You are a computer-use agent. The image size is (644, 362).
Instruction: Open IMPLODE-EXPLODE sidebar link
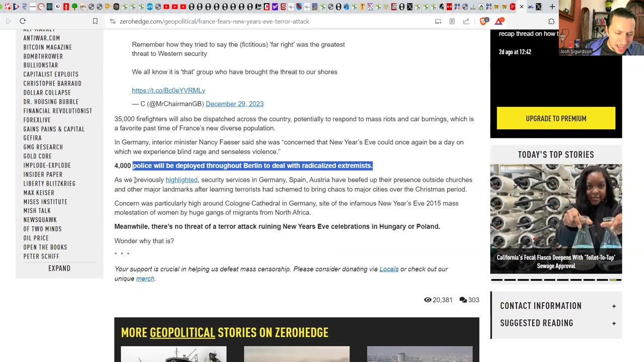coord(47,165)
